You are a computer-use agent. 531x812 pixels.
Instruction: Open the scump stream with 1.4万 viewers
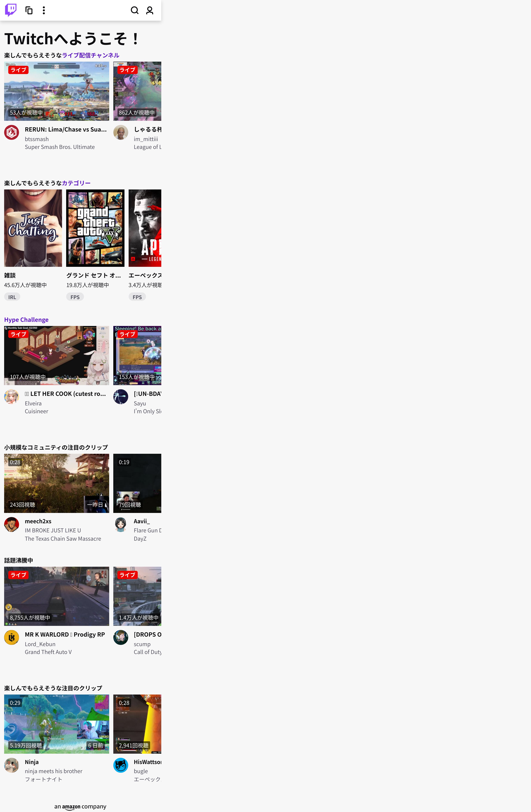[x=137, y=596]
